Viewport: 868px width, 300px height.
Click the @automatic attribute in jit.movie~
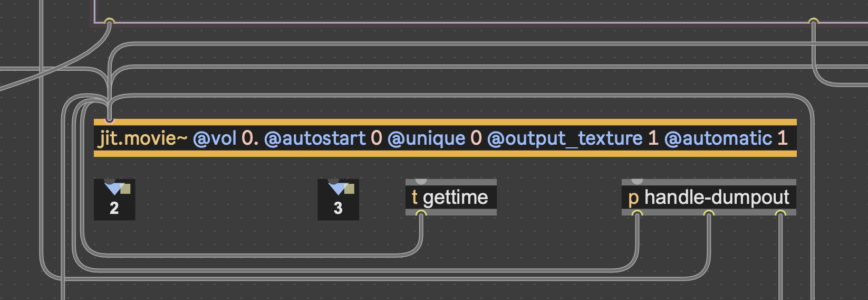coord(718,138)
